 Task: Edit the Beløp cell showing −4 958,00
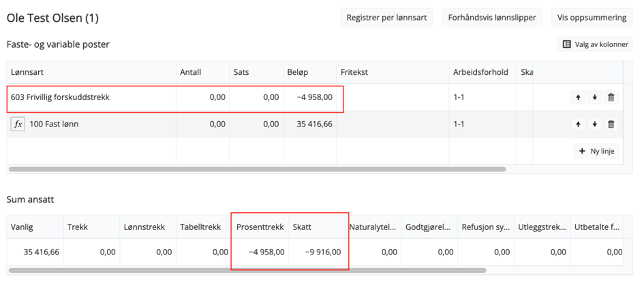click(x=310, y=97)
